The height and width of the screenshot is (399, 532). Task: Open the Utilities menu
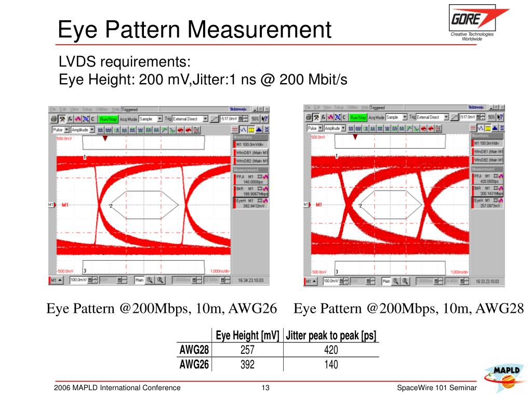click(103, 108)
